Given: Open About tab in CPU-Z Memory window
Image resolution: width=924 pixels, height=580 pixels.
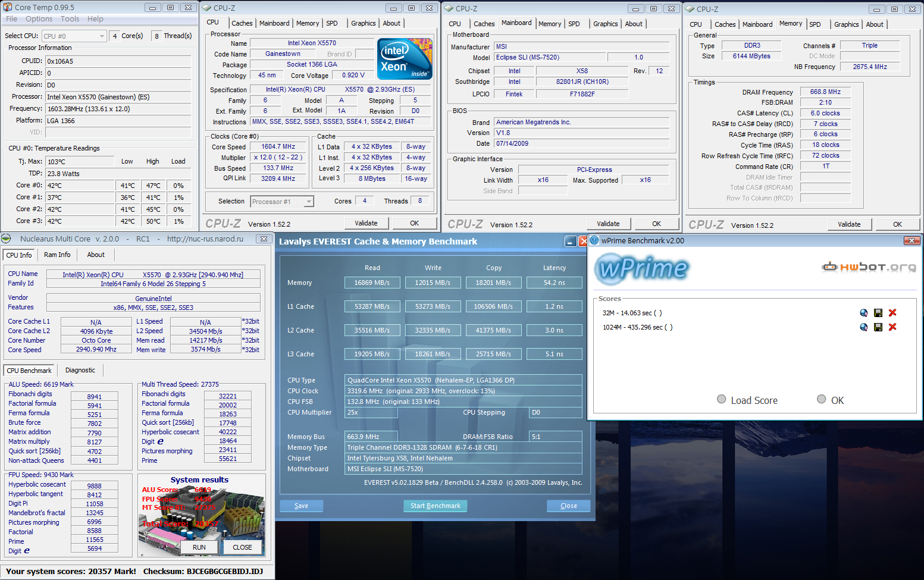Looking at the screenshot, I should tap(875, 24).
